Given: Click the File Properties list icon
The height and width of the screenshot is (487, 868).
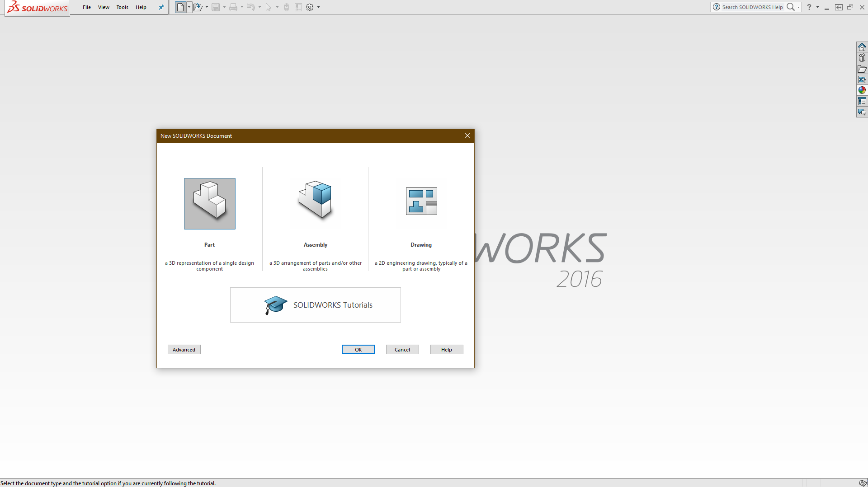Looking at the screenshot, I should (298, 7).
